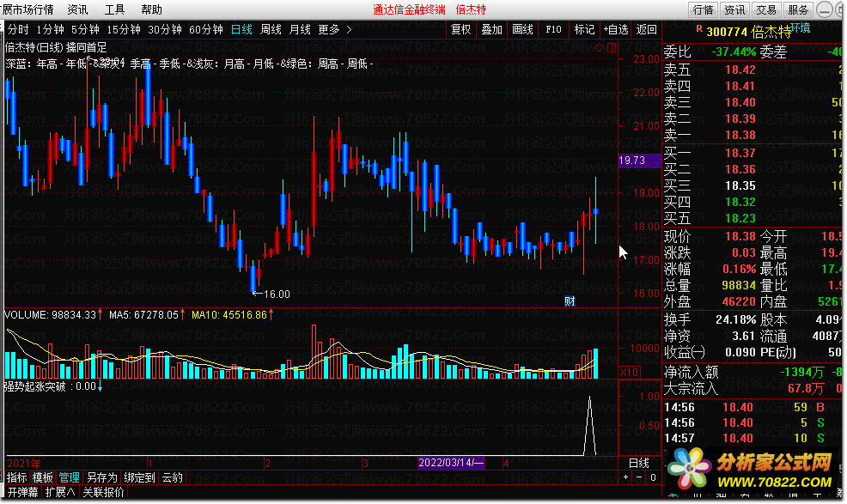This screenshot has height=504, width=847.
Task: Switch to 月线 monthly chart
Action: tap(300, 30)
